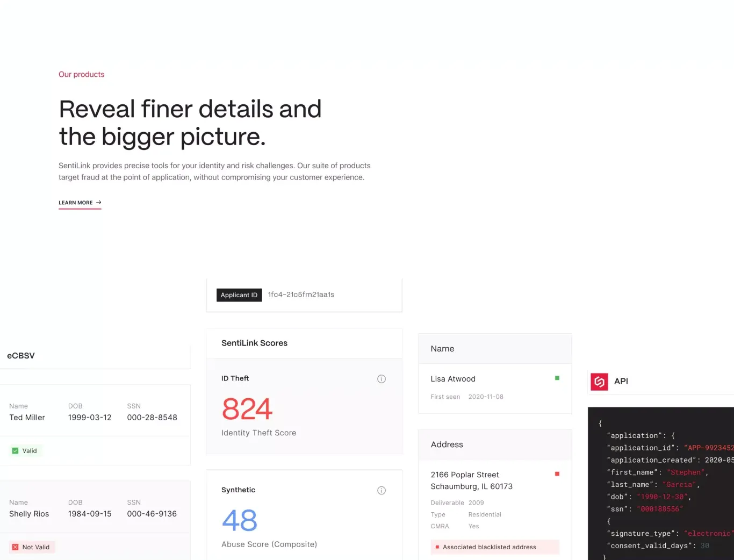Select the SSN 000-28-8548

pos(152,418)
